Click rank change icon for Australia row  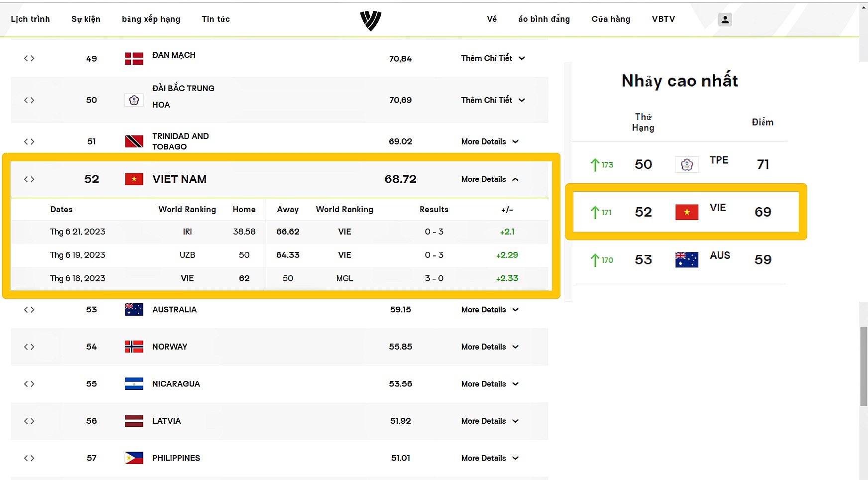pos(29,310)
